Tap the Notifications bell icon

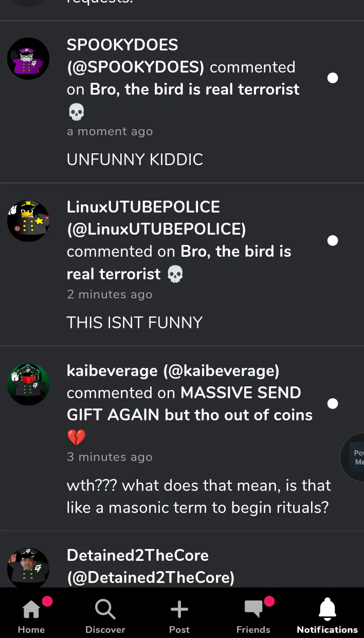pos(327,610)
